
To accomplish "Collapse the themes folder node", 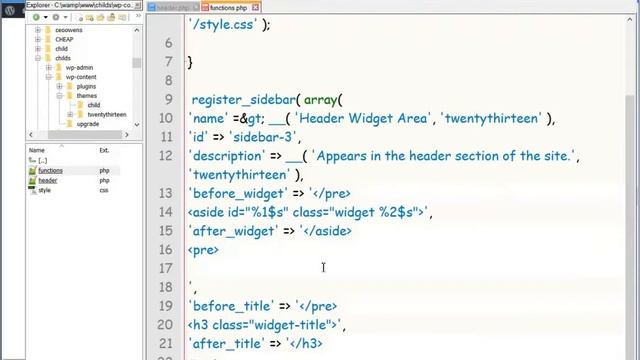I will click(60, 96).
